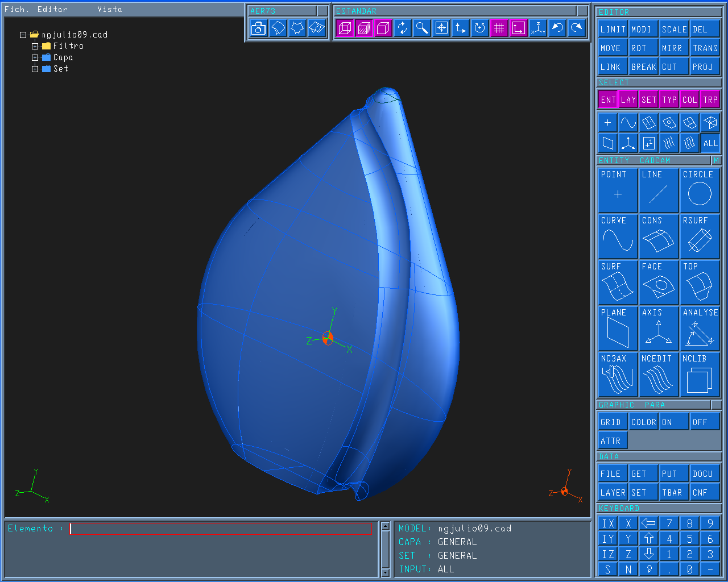The width and height of the screenshot is (728, 582).
Task: Click the IX keyboard key
Action: pos(608,524)
